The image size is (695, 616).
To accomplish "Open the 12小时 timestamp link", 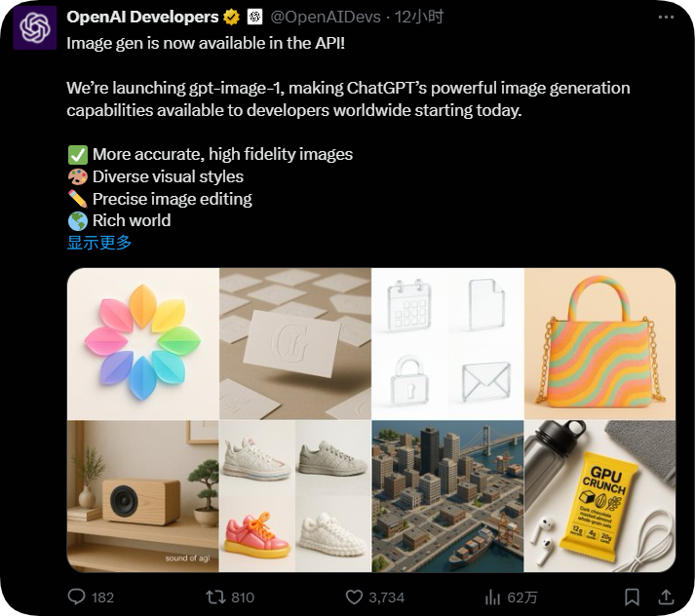I will (x=419, y=17).
